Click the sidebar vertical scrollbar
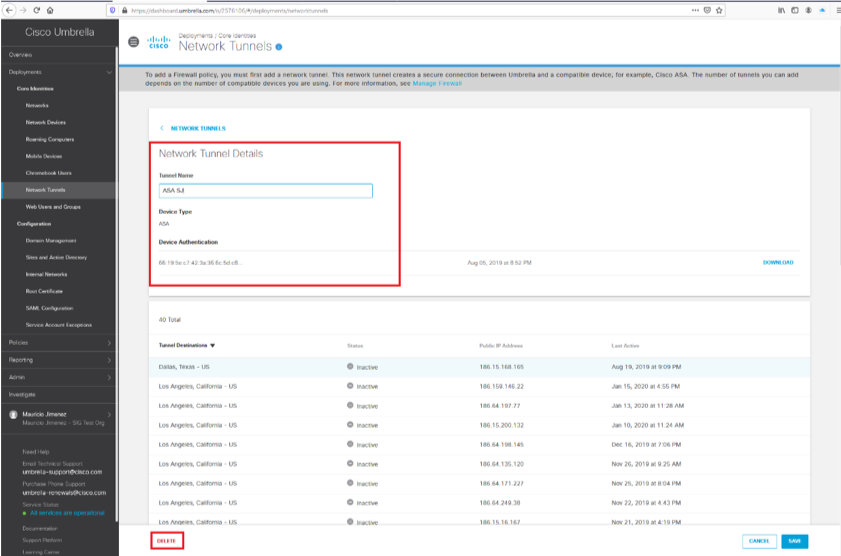This screenshot has width=841, height=556. pyautogui.click(x=116, y=284)
